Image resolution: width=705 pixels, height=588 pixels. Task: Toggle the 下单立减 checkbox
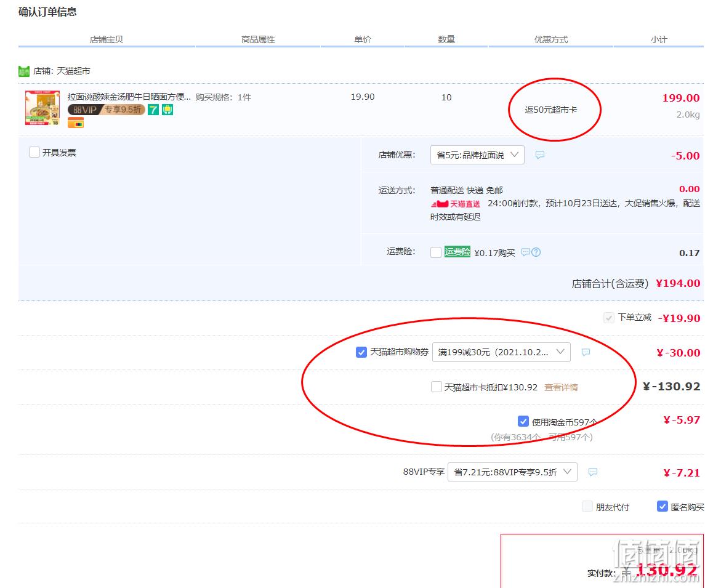click(x=608, y=318)
